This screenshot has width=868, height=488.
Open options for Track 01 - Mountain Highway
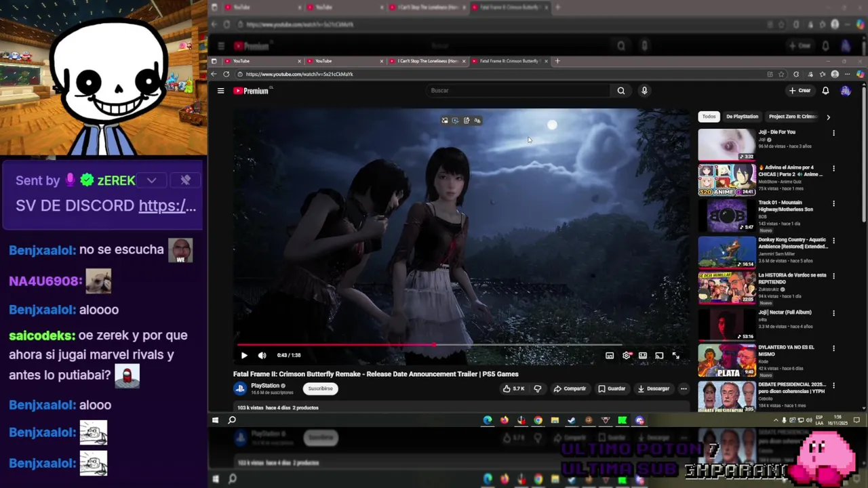(833, 203)
